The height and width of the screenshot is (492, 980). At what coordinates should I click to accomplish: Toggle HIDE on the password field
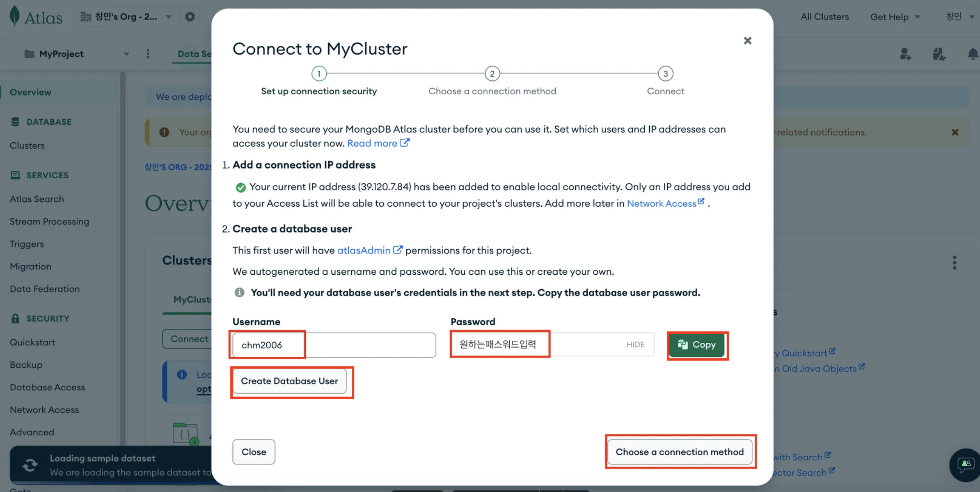(635, 344)
